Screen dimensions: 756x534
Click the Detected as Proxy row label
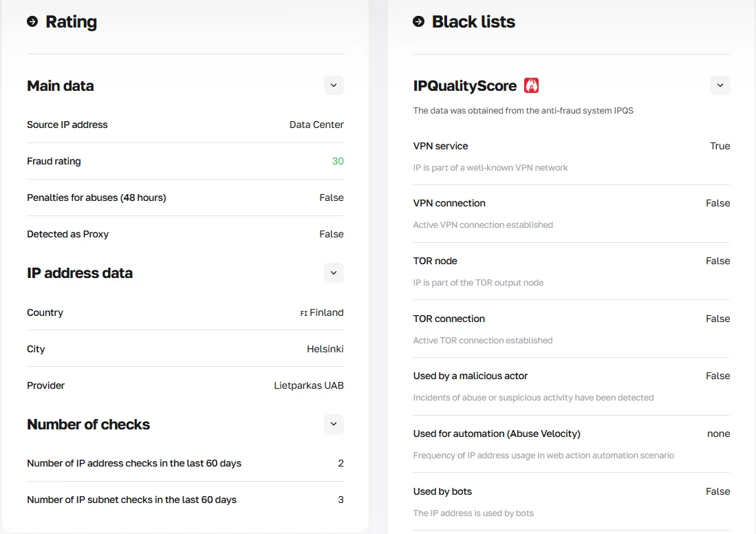click(67, 234)
